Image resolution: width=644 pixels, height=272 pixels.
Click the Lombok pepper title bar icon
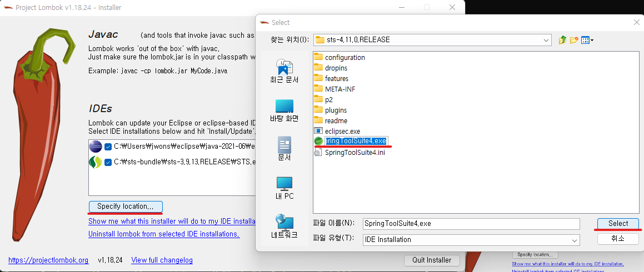coord(8,8)
